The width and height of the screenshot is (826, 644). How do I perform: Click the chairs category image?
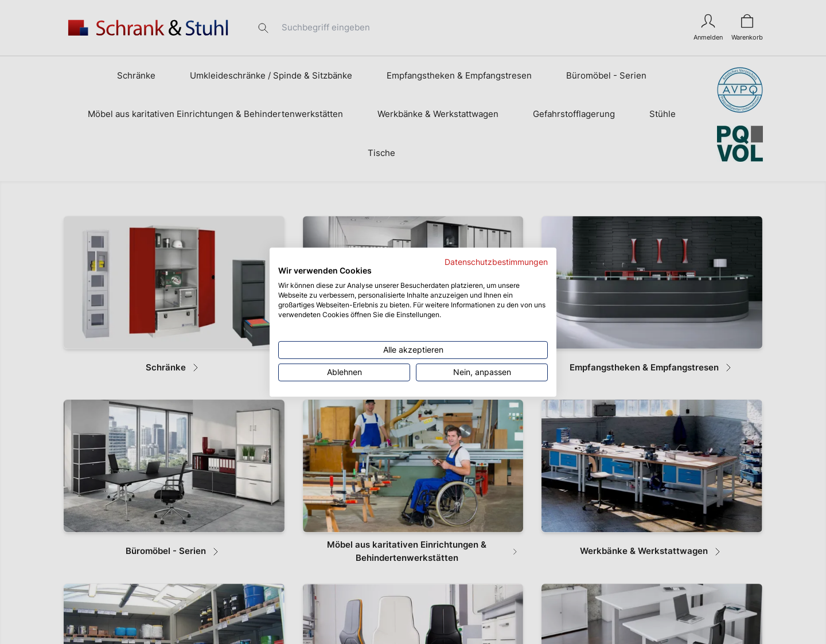[x=413, y=614]
